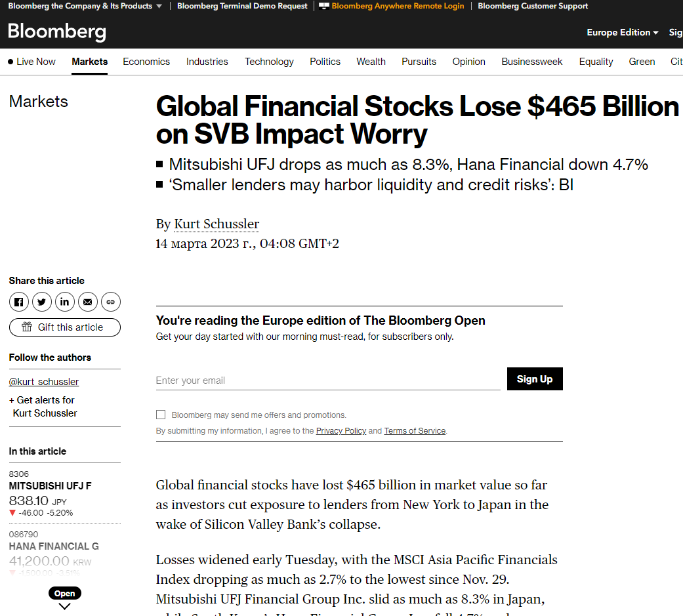The image size is (683, 616).
Task: Expand Bloomberg the Company & Its Products menu
Action: (85, 6)
